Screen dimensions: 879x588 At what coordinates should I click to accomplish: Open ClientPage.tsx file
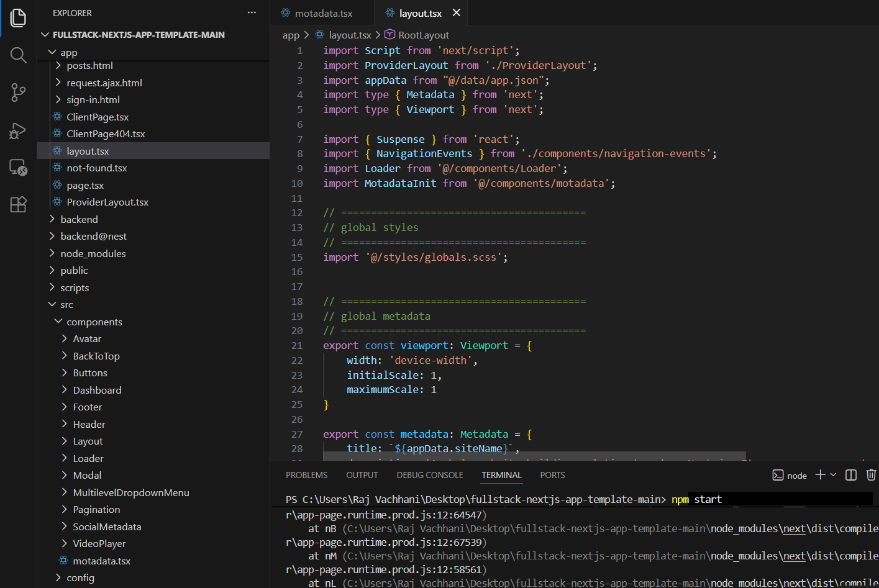[98, 117]
